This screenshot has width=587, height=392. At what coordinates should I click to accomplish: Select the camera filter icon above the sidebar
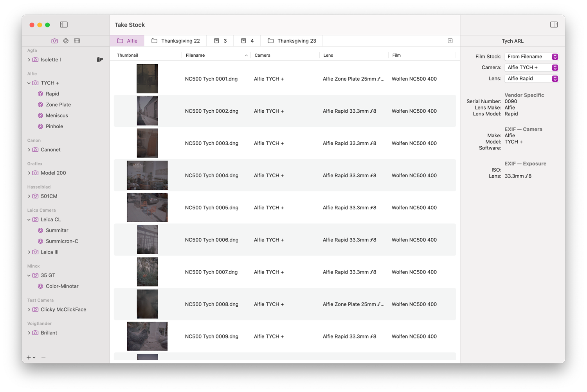(54, 40)
